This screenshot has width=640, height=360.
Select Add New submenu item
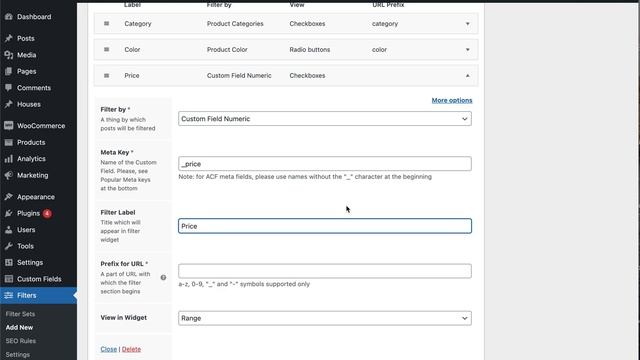click(x=19, y=327)
